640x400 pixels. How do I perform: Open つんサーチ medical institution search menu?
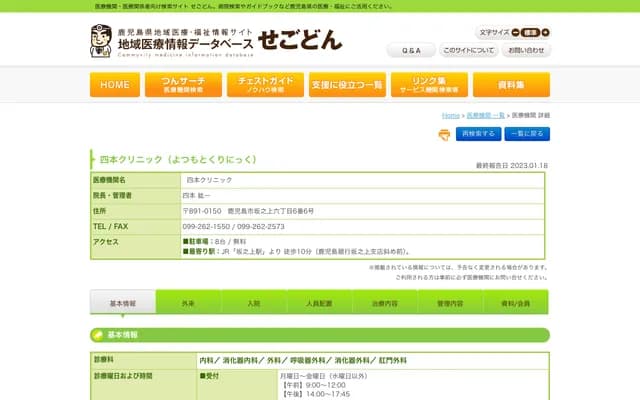click(183, 85)
